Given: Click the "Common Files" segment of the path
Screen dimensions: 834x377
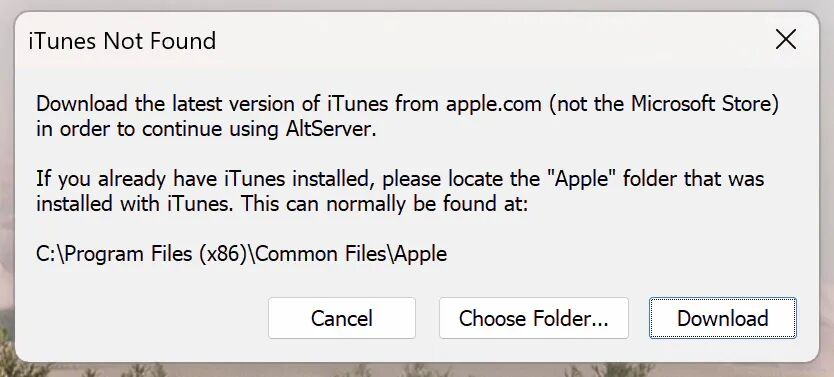Looking at the screenshot, I should pyautogui.click(x=322, y=254).
